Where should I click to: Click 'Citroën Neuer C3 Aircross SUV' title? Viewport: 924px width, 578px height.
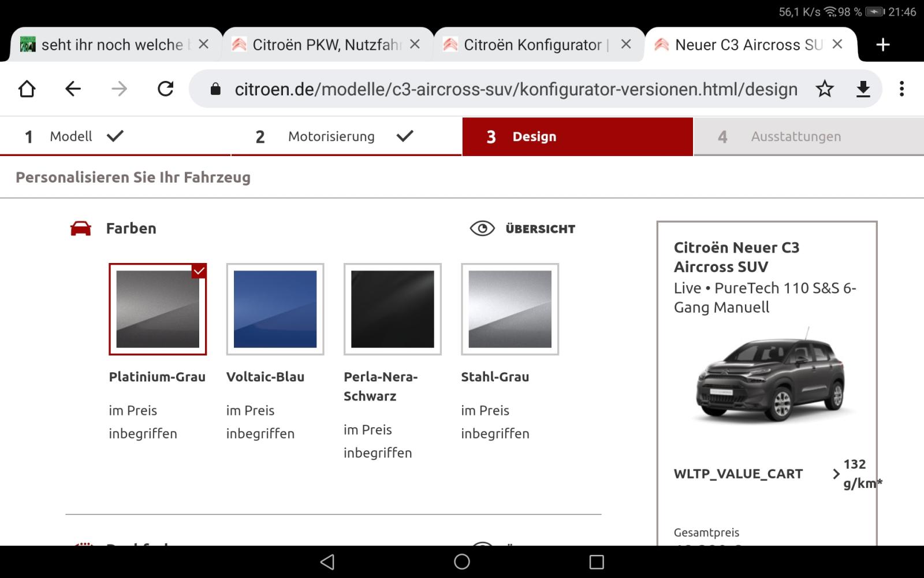[x=737, y=257]
